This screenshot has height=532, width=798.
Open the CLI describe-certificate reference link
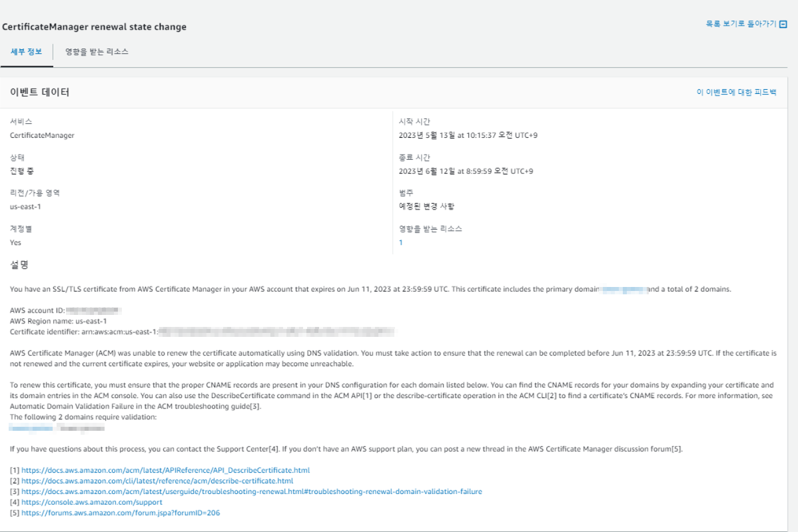tap(157, 481)
